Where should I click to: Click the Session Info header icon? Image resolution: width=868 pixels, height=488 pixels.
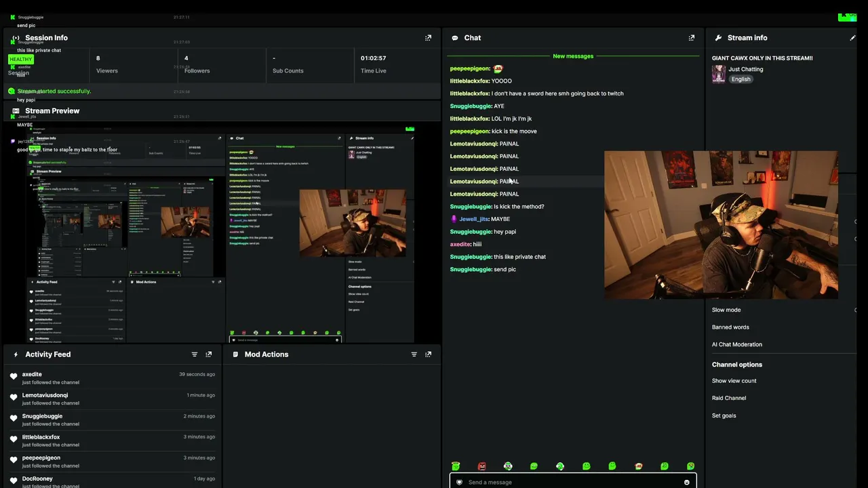tap(16, 38)
